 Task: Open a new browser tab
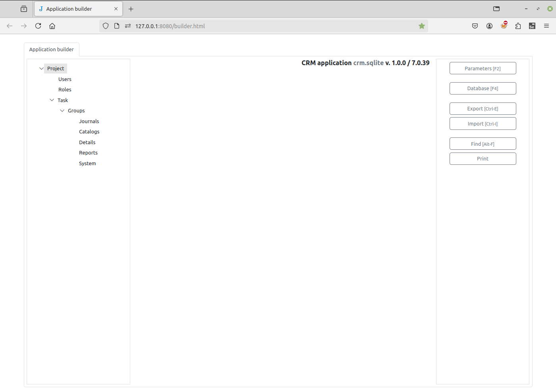pyautogui.click(x=131, y=8)
